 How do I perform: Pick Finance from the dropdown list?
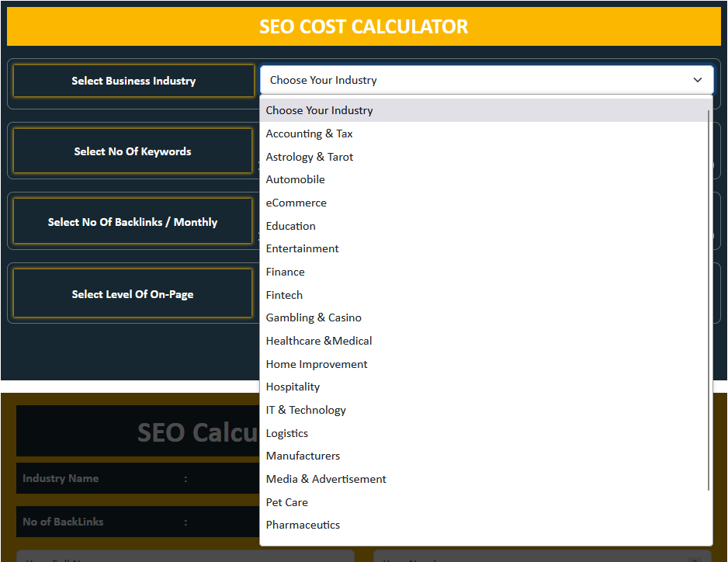click(285, 272)
